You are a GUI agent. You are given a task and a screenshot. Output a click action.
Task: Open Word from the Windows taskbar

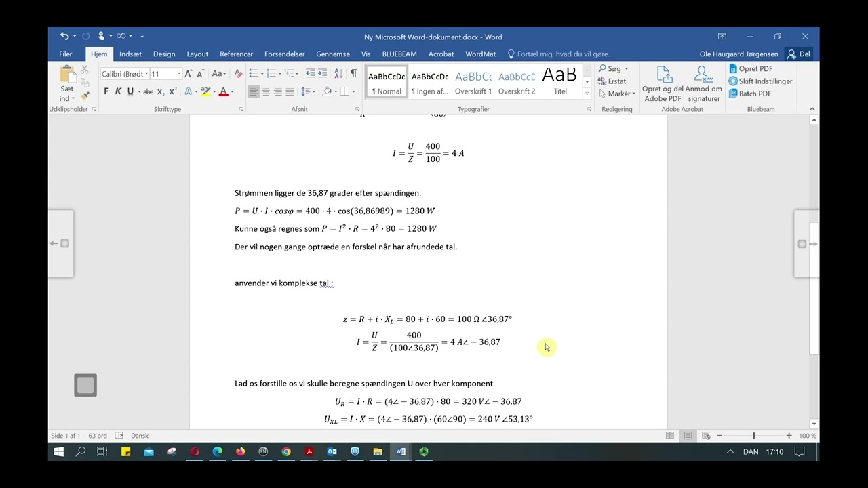[x=401, y=451]
